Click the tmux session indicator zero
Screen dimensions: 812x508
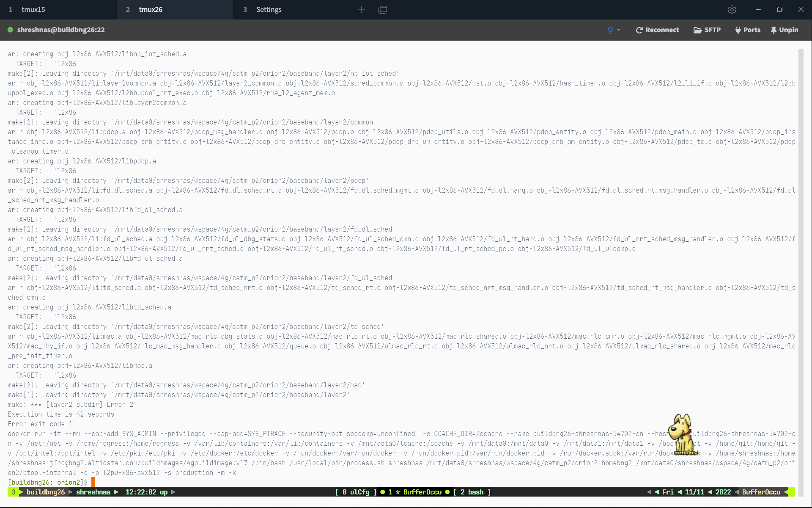(14, 492)
